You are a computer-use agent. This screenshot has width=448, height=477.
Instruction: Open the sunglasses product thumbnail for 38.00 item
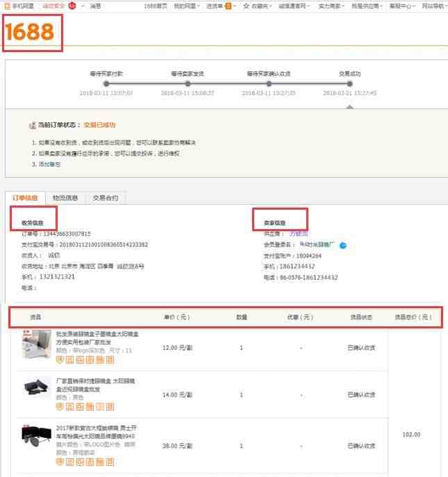tap(37, 435)
